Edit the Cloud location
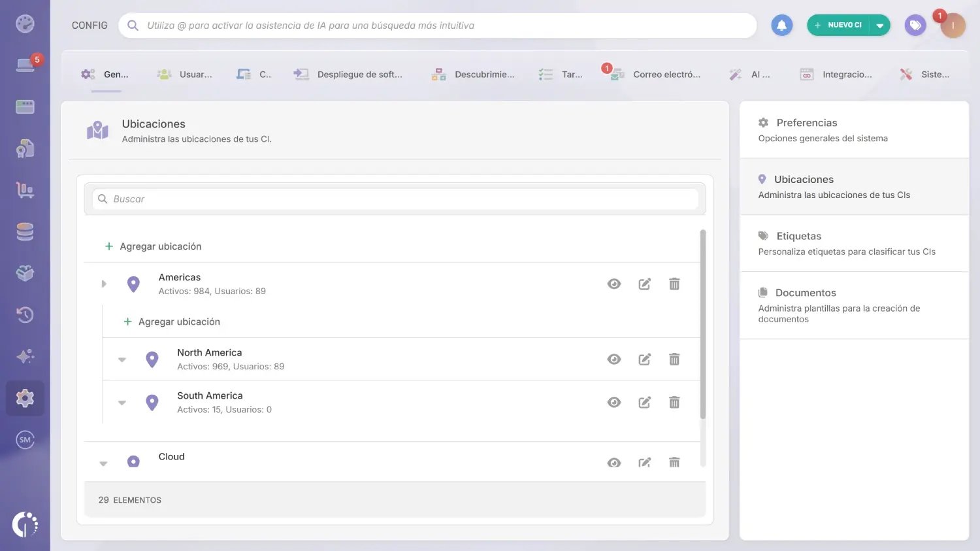Viewport: 980px width, 551px height. click(644, 463)
